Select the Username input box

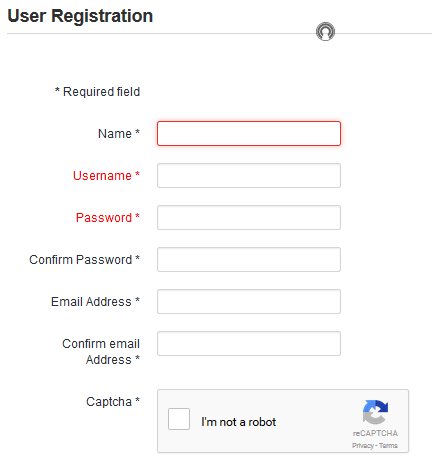(249, 176)
